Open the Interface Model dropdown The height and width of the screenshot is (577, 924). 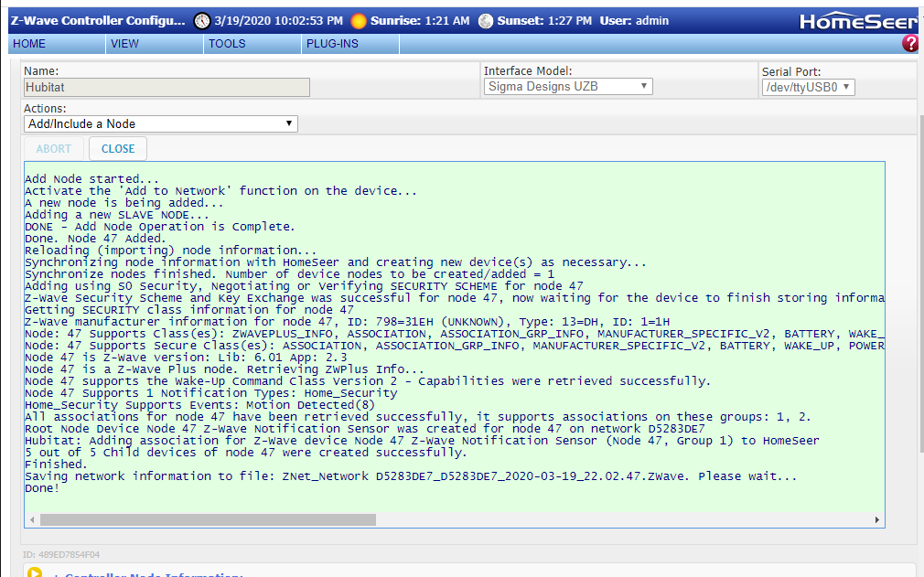tap(568, 87)
